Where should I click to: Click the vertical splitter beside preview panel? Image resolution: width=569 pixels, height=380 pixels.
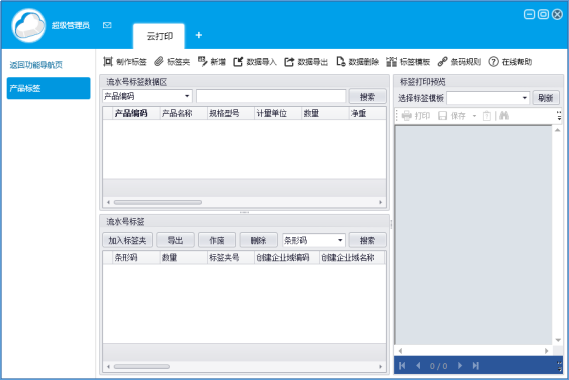pos(391,224)
